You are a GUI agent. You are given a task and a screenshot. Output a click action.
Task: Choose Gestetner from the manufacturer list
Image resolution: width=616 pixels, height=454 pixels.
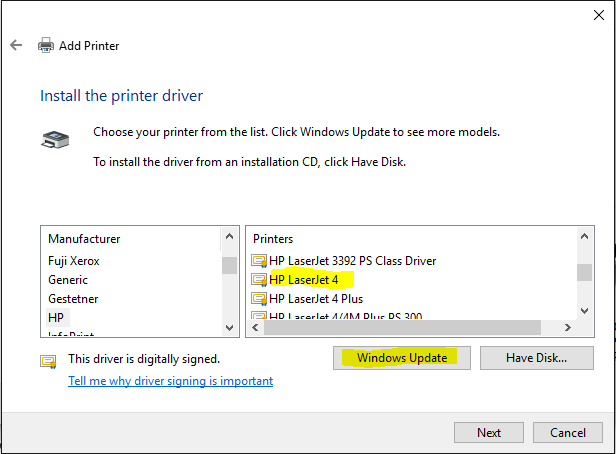(73, 299)
